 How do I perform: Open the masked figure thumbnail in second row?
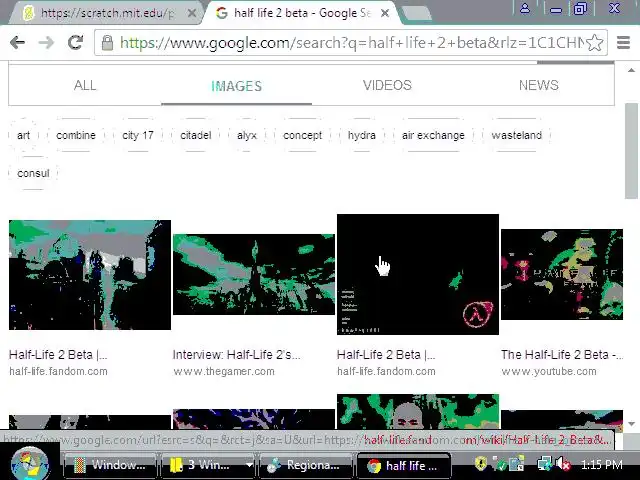coord(418,411)
